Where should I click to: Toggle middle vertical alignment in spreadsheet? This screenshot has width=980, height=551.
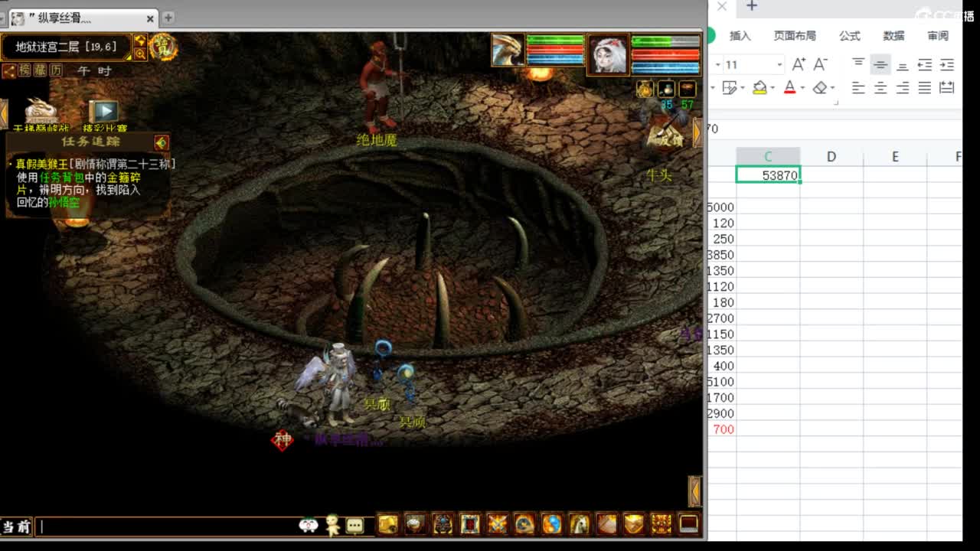[880, 65]
